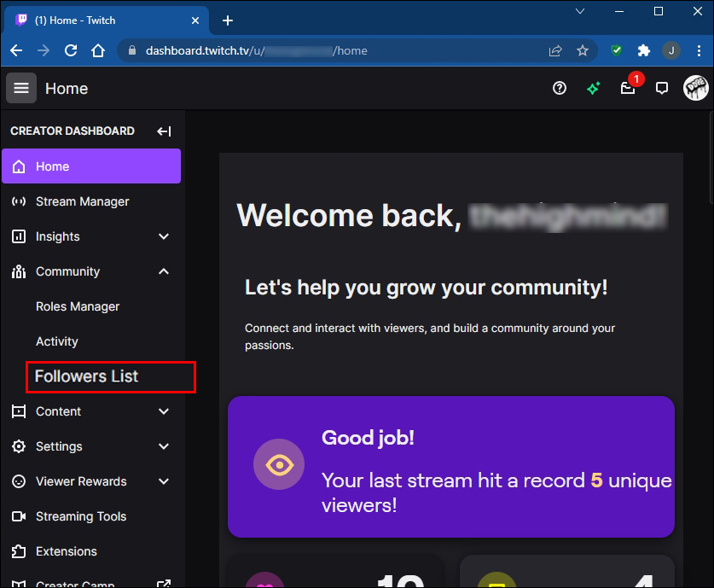This screenshot has height=588, width=714.
Task: Click the green sparkle Twitch Turbo icon
Action: tap(594, 88)
